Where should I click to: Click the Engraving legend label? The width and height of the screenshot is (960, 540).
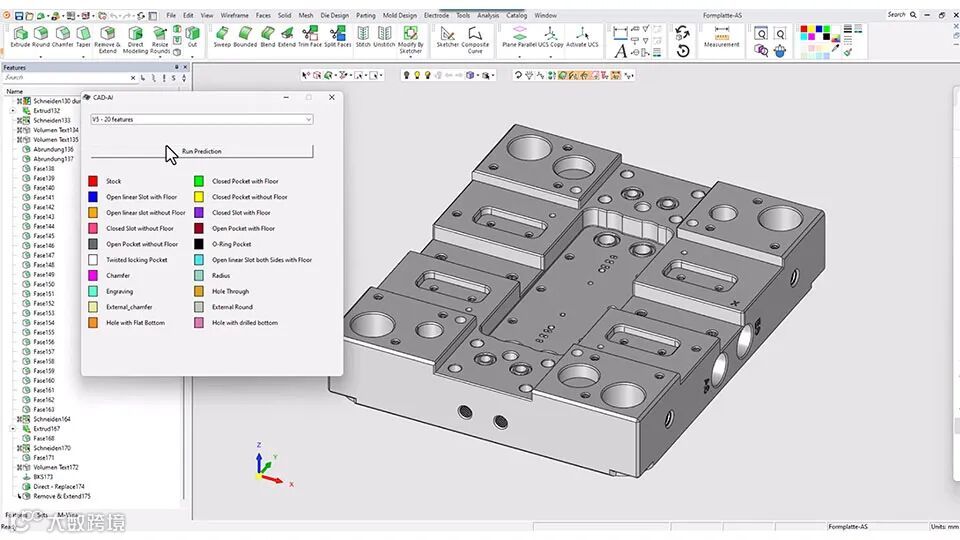(x=119, y=291)
